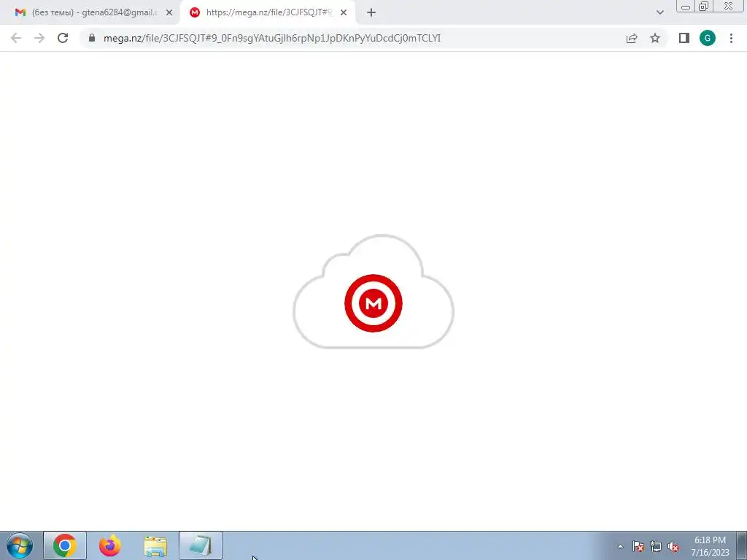This screenshot has width=747, height=560.
Task: Switch to Gmail tab
Action: (x=90, y=13)
